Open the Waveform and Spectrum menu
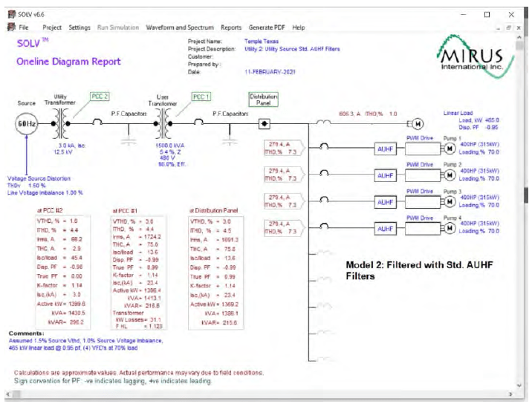This screenshot has height=407, width=532. click(179, 27)
